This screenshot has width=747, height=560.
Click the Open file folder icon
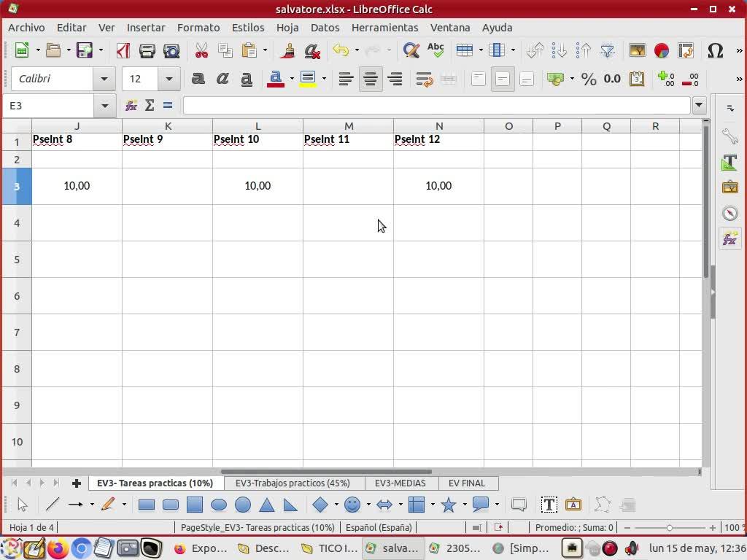53,50
